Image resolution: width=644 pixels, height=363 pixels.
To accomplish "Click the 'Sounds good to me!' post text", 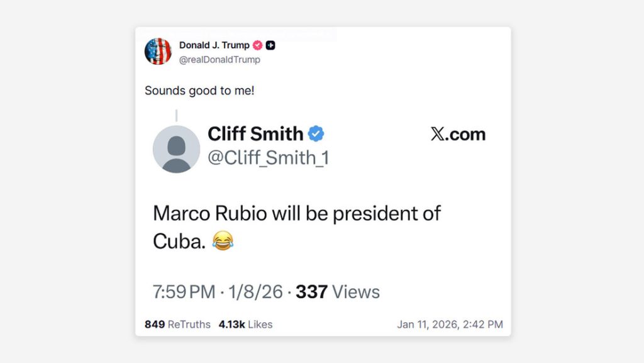I will [x=199, y=90].
